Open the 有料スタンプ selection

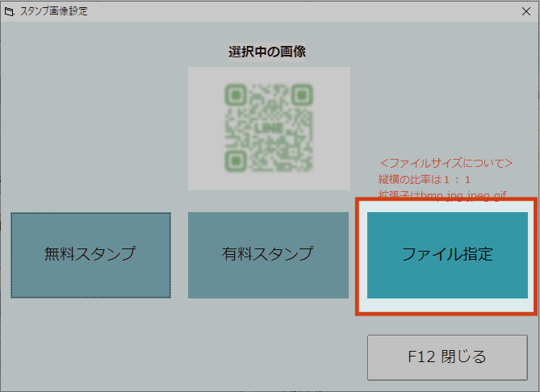(x=268, y=255)
